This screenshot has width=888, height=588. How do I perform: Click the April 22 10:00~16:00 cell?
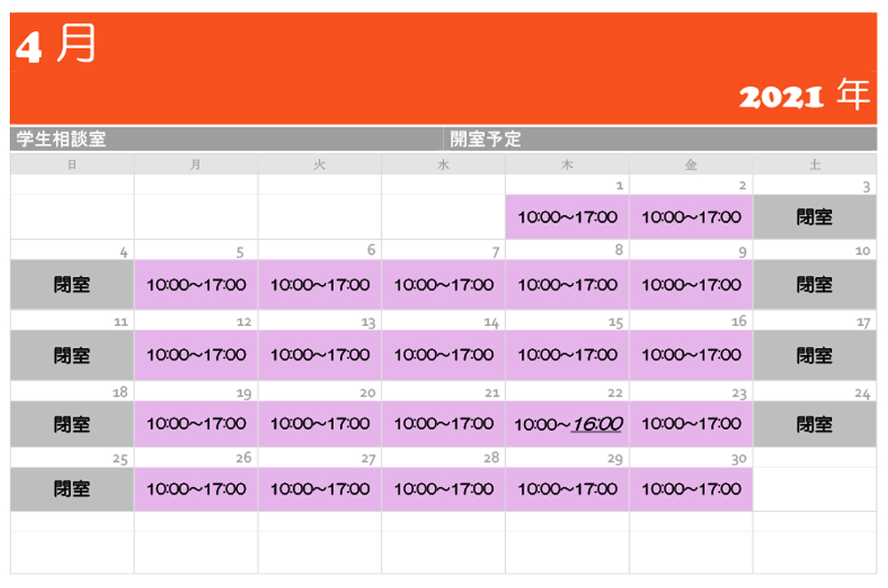(567, 425)
